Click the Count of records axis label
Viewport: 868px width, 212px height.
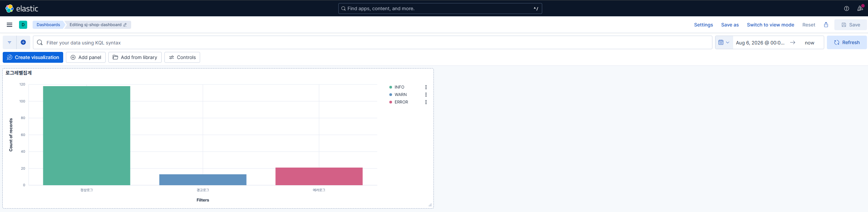pyautogui.click(x=11, y=135)
